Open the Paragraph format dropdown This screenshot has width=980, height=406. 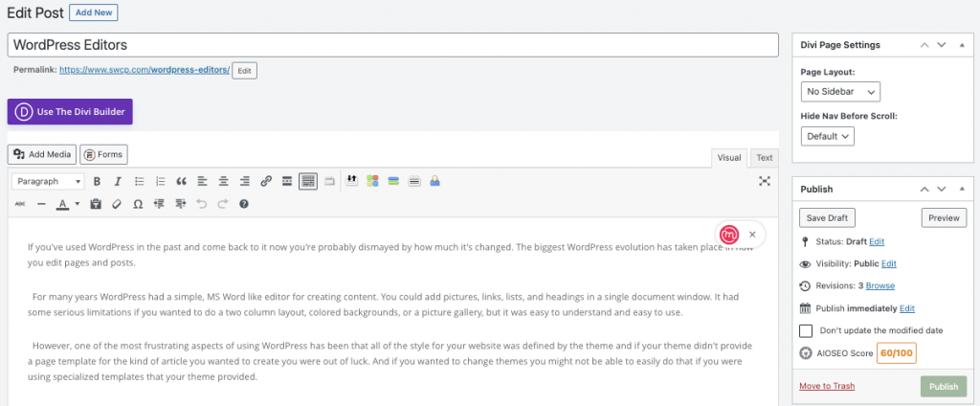click(48, 181)
